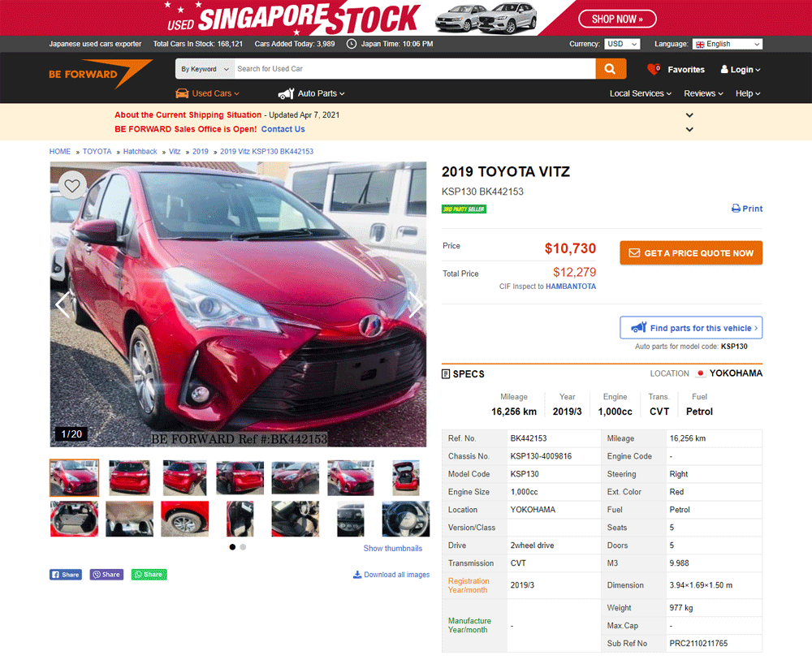
Task: Select thumbnail showing the steering wheel
Action: pyautogui.click(x=405, y=519)
